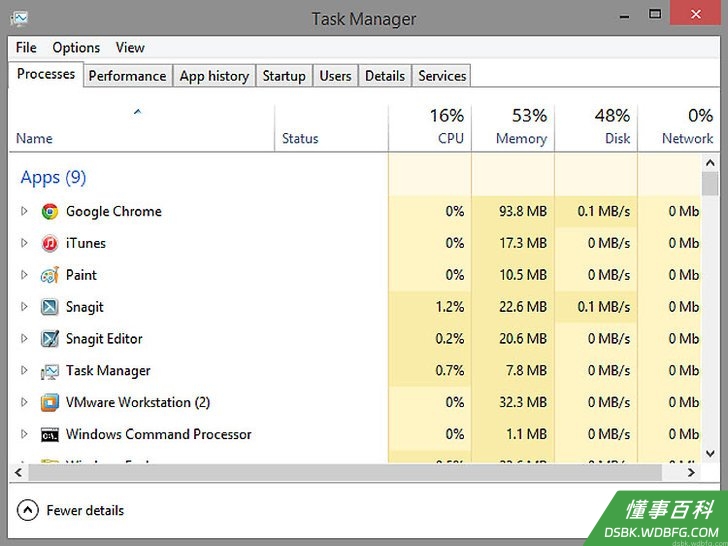Expand the Google Chrome process group

click(x=24, y=212)
